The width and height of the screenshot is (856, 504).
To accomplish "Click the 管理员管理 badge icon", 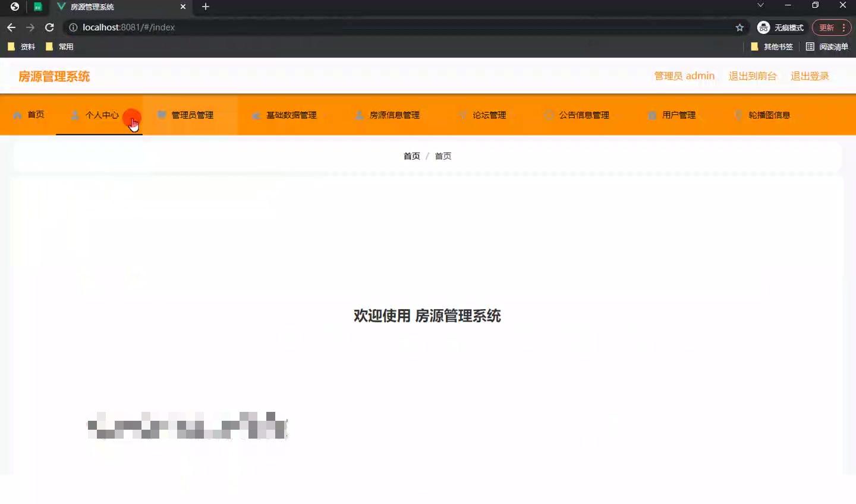I will pos(162,115).
